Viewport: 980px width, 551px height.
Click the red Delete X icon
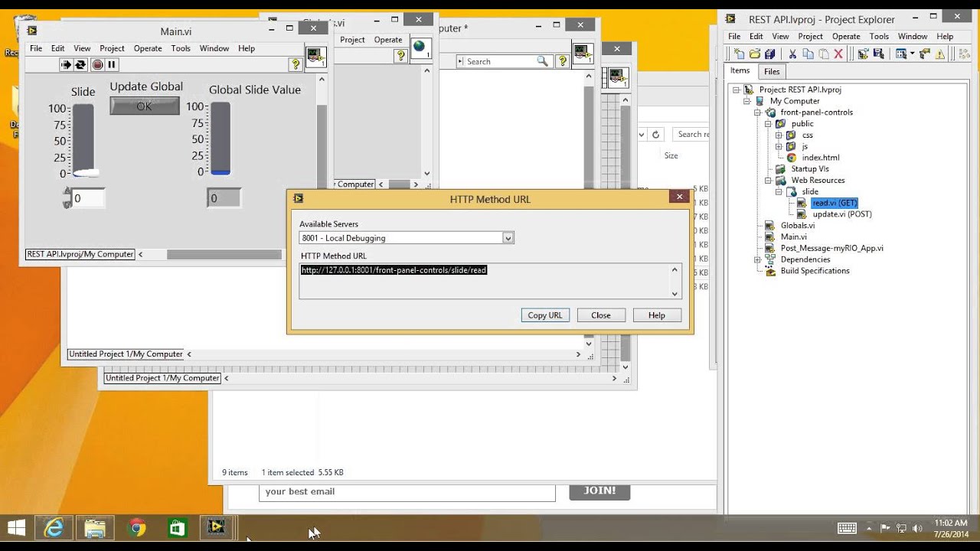(838, 54)
